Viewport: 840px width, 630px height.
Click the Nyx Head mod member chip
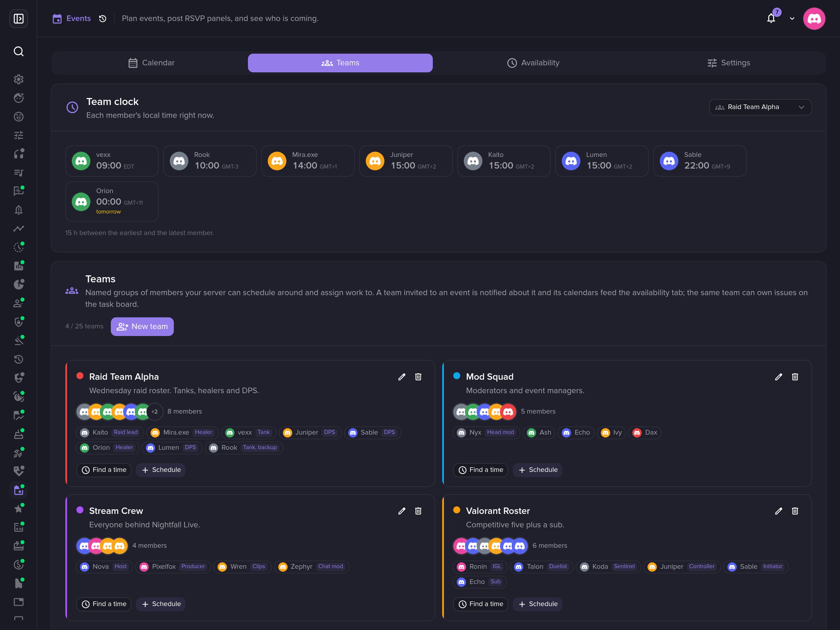[x=487, y=433]
